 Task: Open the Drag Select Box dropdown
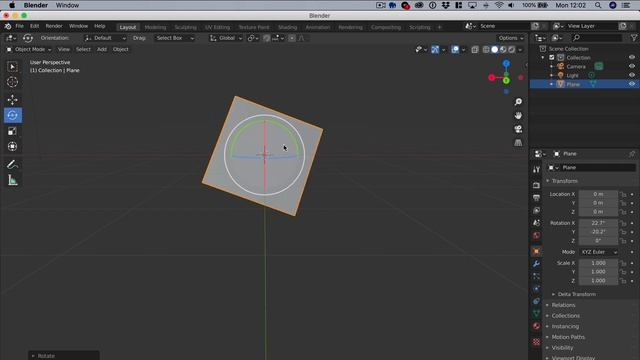(175, 38)
